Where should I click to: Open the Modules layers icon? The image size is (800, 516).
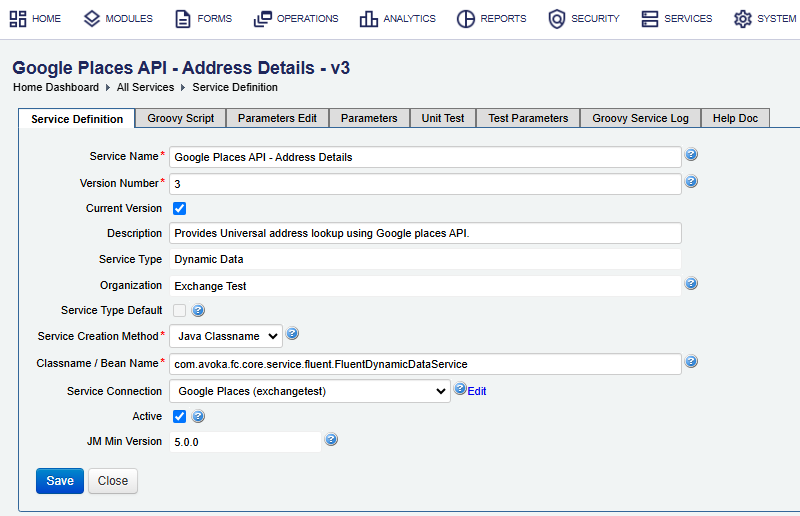(92, 19)
